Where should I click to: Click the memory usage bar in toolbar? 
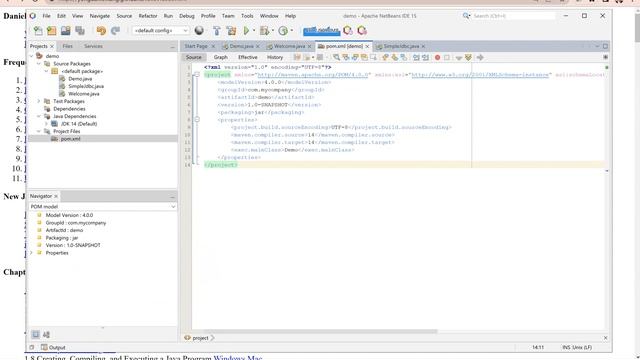(x=321, y=31)
